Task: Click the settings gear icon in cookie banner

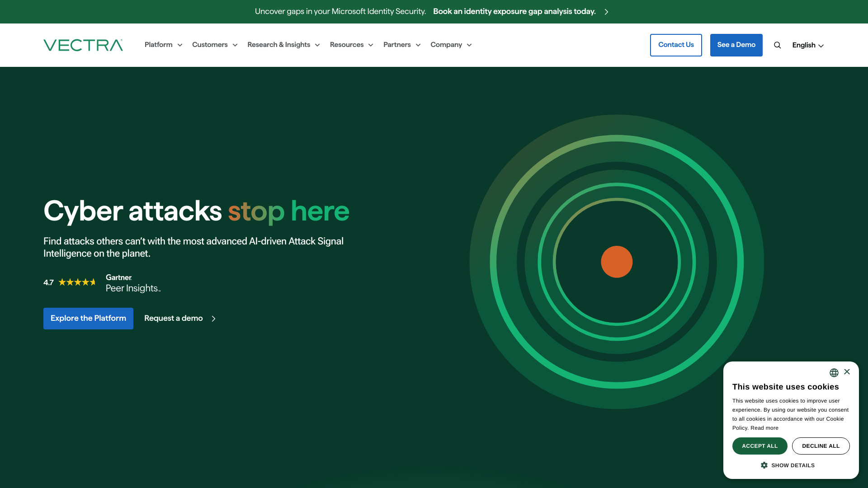Action: (764, 465)
